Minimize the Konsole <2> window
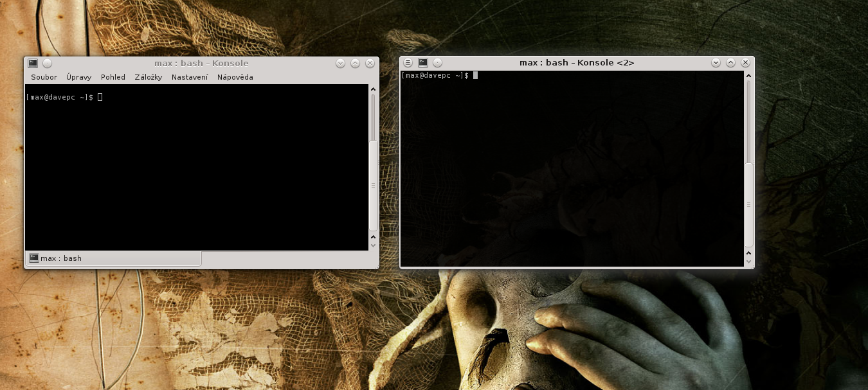 coord(716,62)
